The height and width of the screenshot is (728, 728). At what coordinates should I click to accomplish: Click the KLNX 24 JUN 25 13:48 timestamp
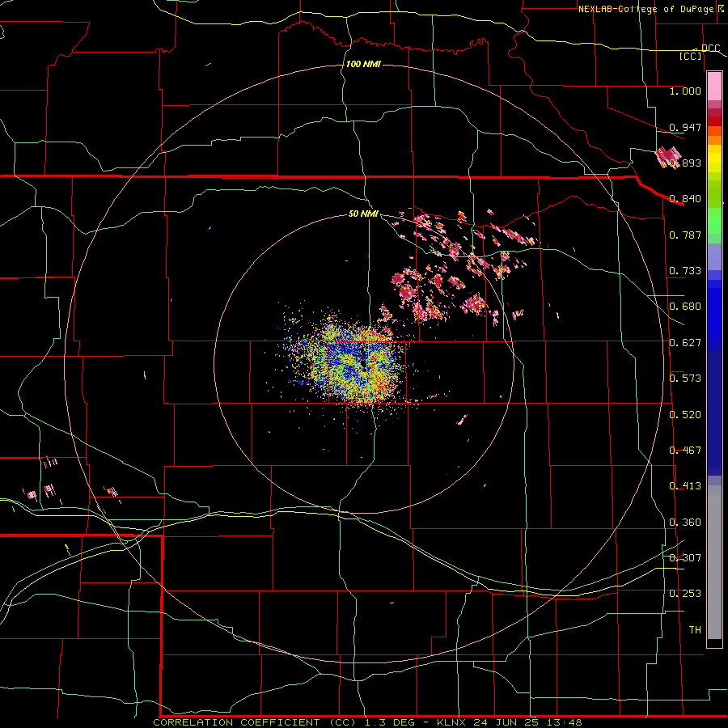click(x=510, y=722)
